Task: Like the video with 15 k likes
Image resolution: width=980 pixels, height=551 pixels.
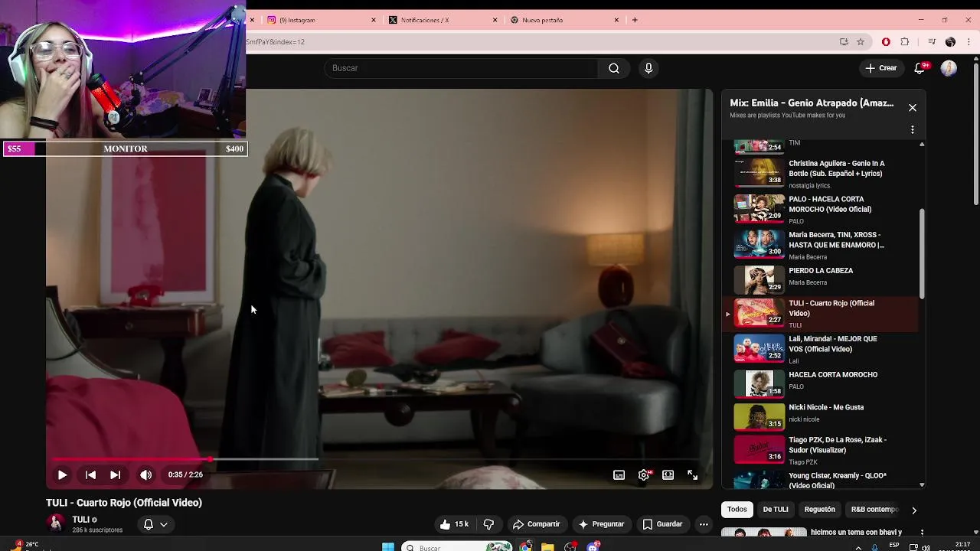Action: 454,524
